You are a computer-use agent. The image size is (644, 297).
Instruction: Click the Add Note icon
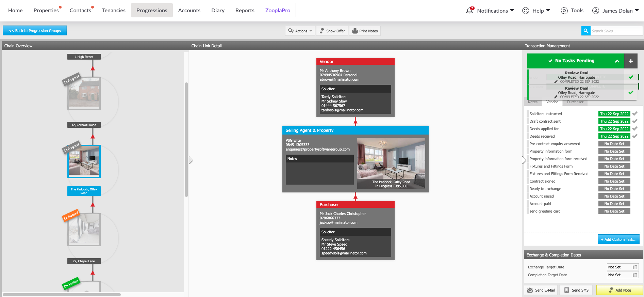click(x=611, y=290)
